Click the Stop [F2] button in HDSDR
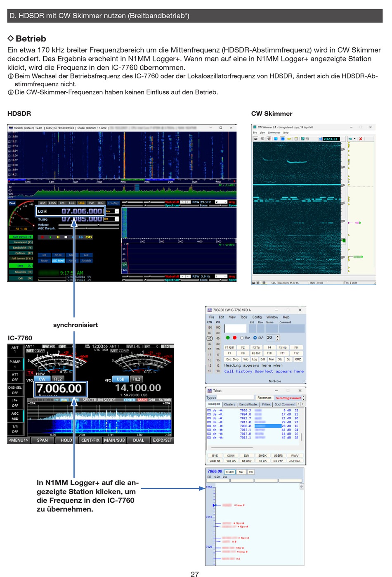The height and width of the screenshot is (577, 392). pos(21,266)
